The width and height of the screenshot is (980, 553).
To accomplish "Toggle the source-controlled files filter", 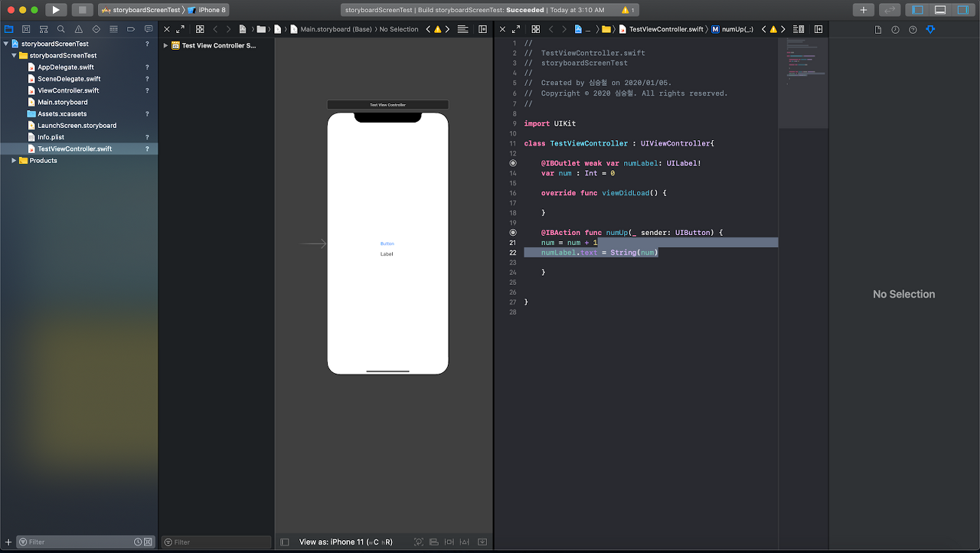I will coord(148,542).
